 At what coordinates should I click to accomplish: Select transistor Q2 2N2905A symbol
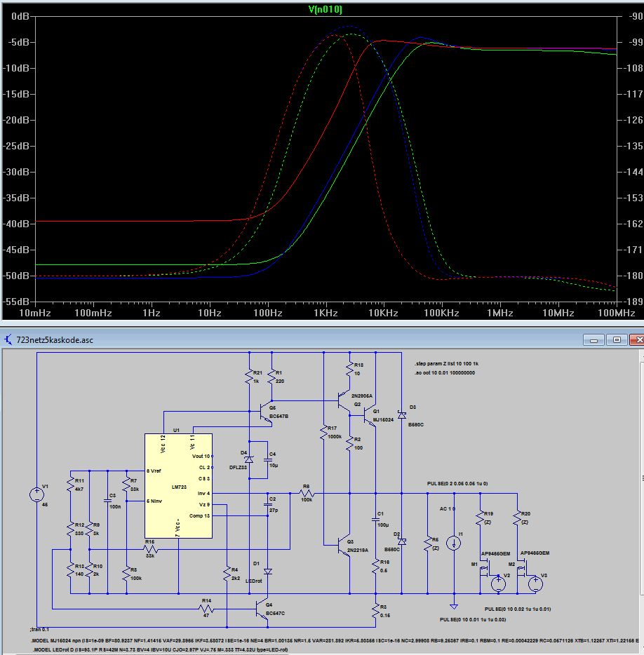[344, 401]
